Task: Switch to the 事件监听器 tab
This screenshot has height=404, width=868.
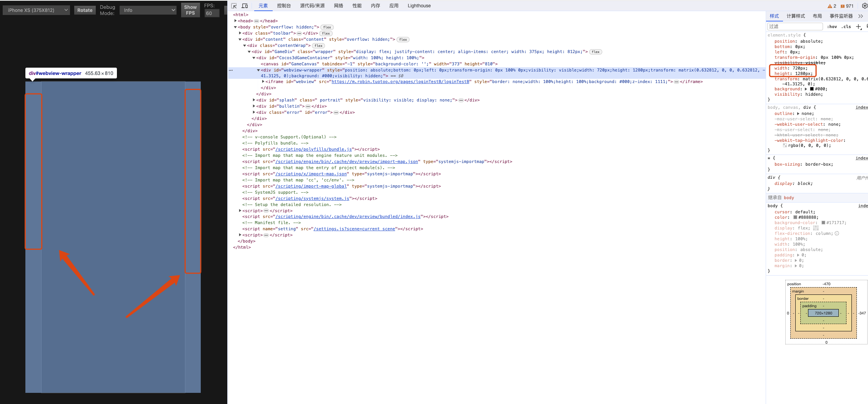Action: pos(841,16)
